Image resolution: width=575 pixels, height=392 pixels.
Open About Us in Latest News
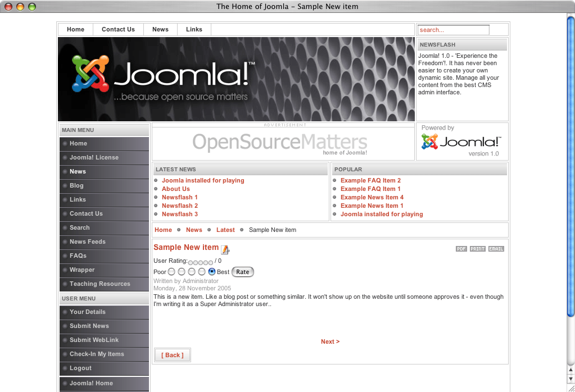[176, 189]
